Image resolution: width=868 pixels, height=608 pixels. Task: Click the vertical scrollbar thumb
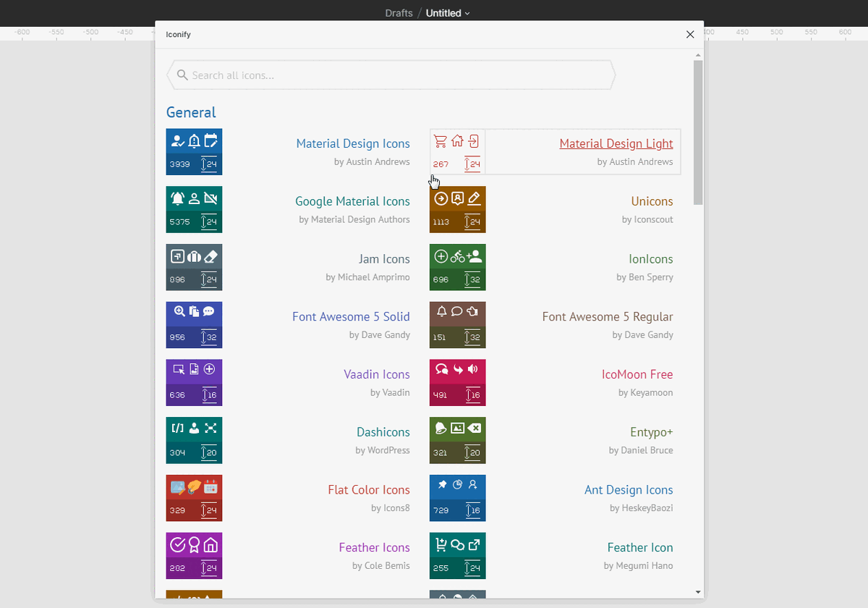point(698,132)
